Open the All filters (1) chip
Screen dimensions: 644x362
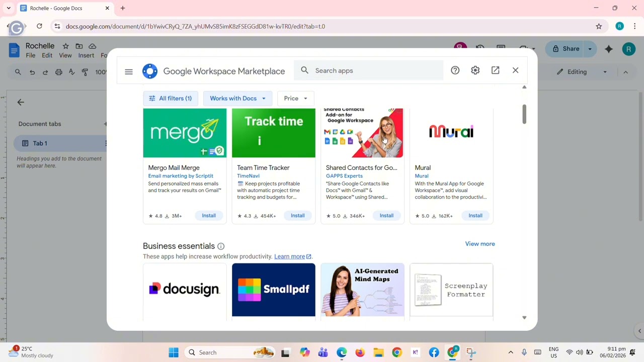pyautogui.click(x=171, y=99)
